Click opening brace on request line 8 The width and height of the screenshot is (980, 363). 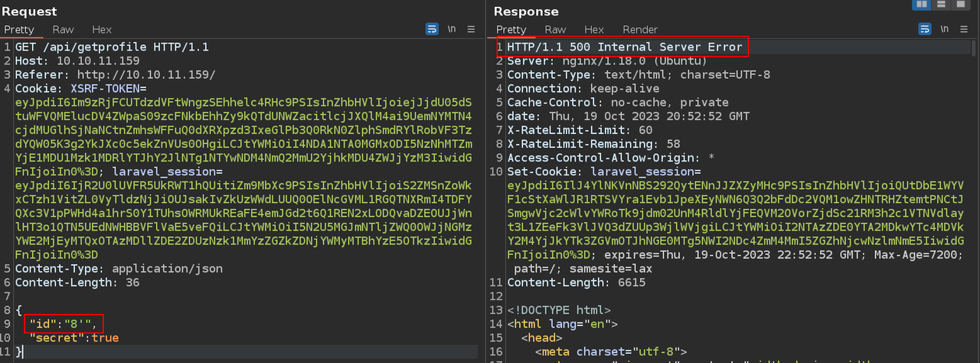(x=19, y=310)
